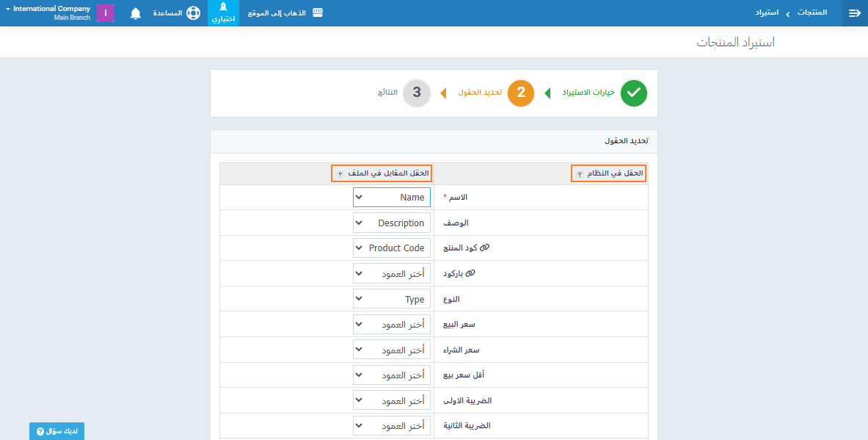Open the Type column dropdown

(392, 299)
